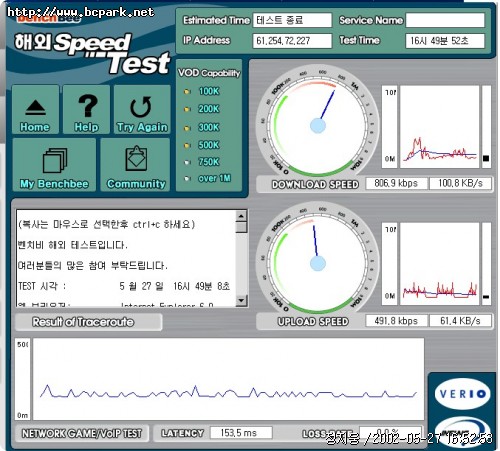The width and height of the screenshot is (500, 451).
Task: Click the upload level bar beside the graph
Action: pyautogui.click(x=486, y=264)
